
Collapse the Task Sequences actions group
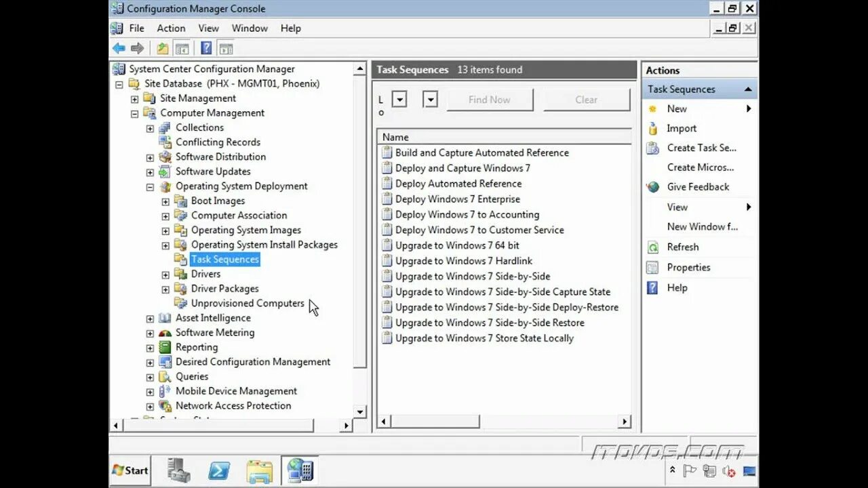click(748, 88)
